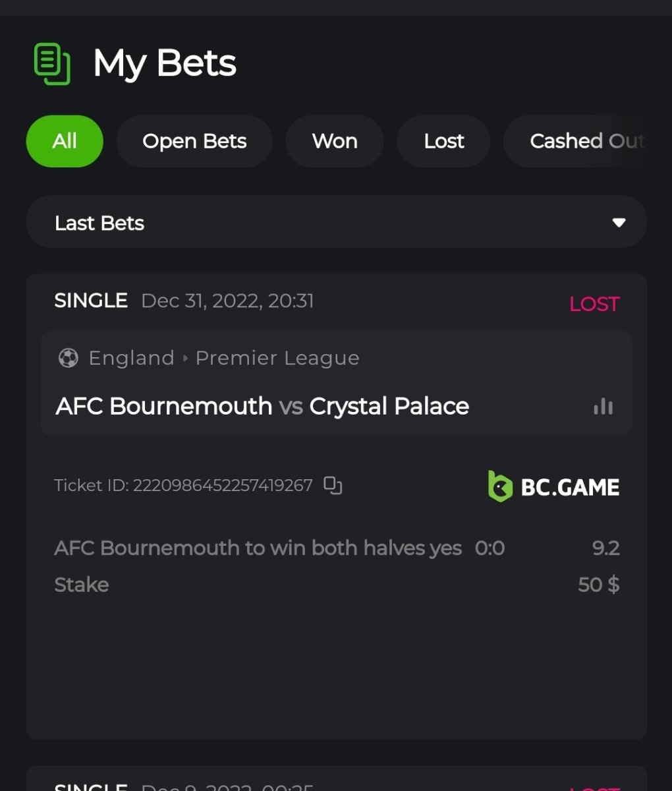Screen dimensions: 672x791
Task: Click the soccer ball sport icon
Action: pyautogui.click(x=68, y=358)
